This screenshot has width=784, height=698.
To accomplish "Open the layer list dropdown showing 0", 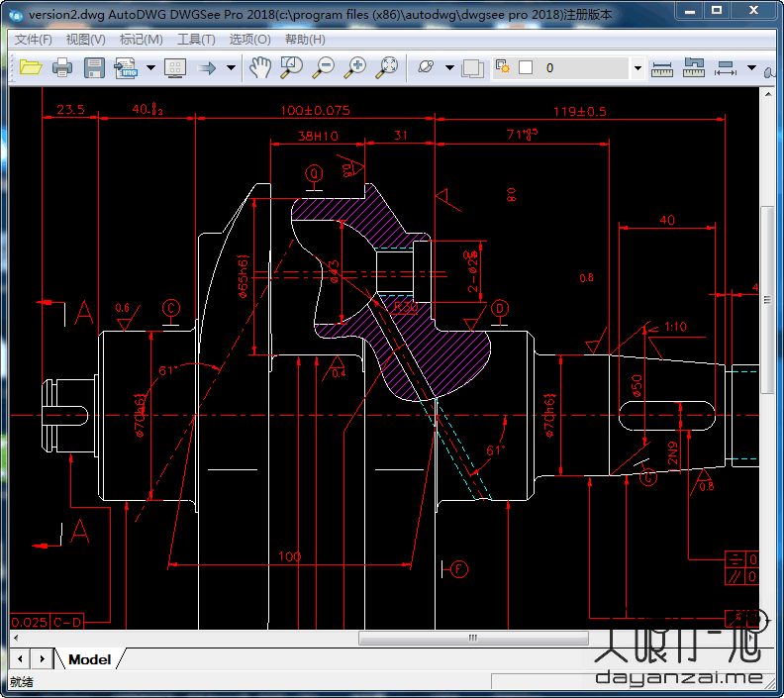I will (637, 68).
